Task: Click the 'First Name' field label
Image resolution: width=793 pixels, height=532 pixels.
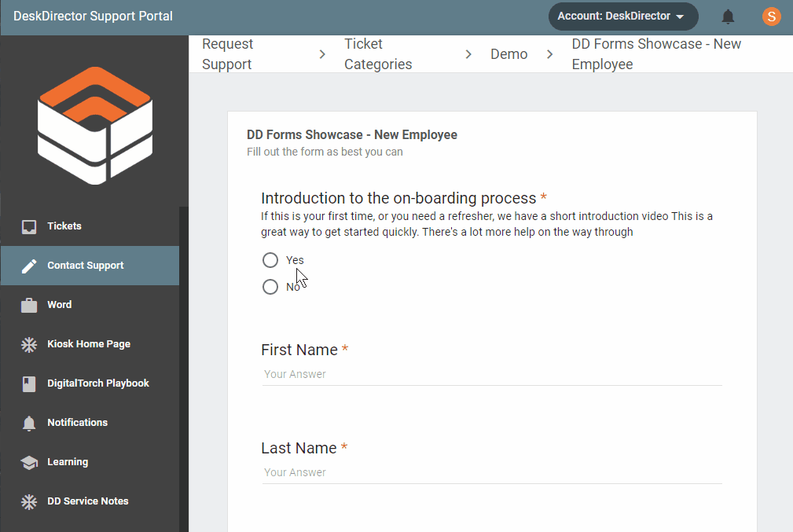Action: [x=299, y=350]
